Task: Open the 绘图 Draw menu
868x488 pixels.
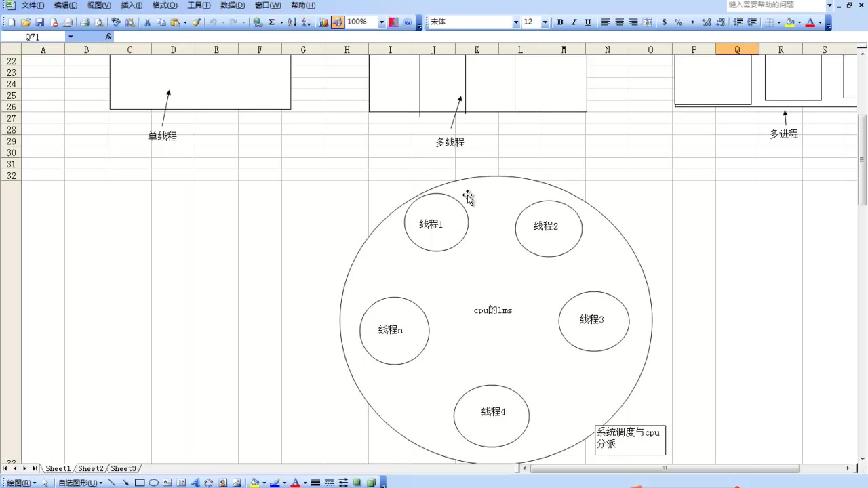Action: [x=21, y=483]
